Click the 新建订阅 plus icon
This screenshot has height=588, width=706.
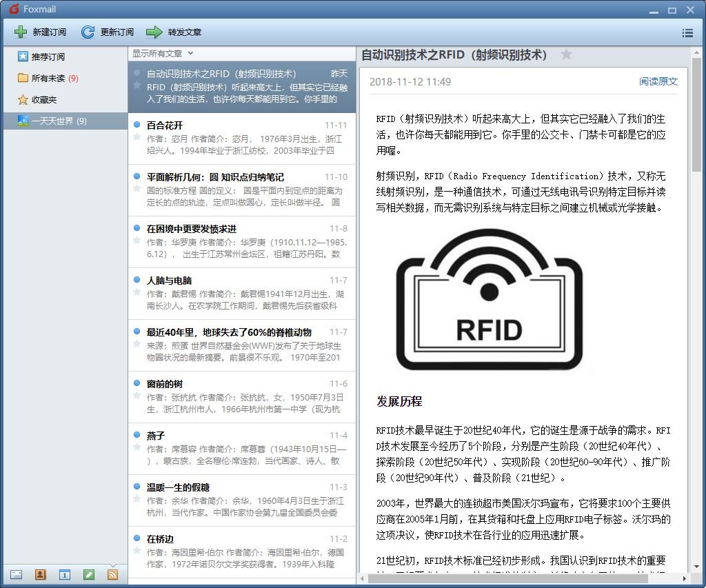[x=20, y=32]
